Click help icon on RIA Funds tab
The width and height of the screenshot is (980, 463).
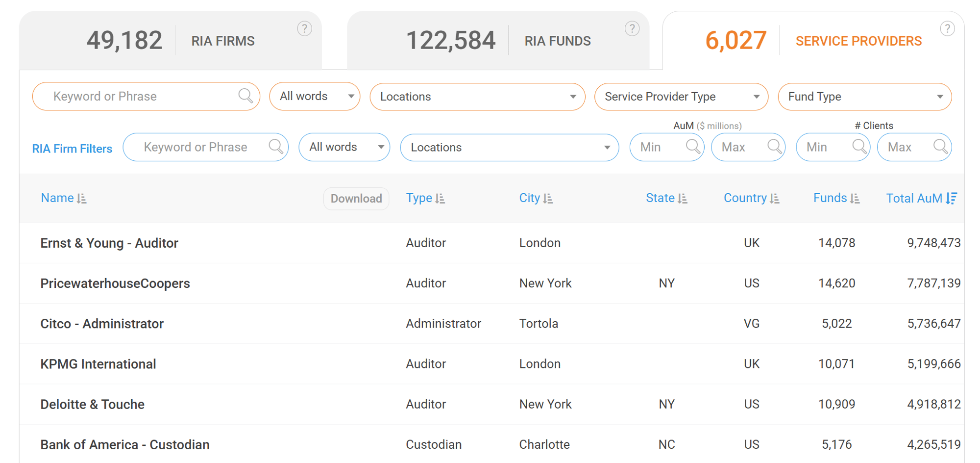click(632, 28)
